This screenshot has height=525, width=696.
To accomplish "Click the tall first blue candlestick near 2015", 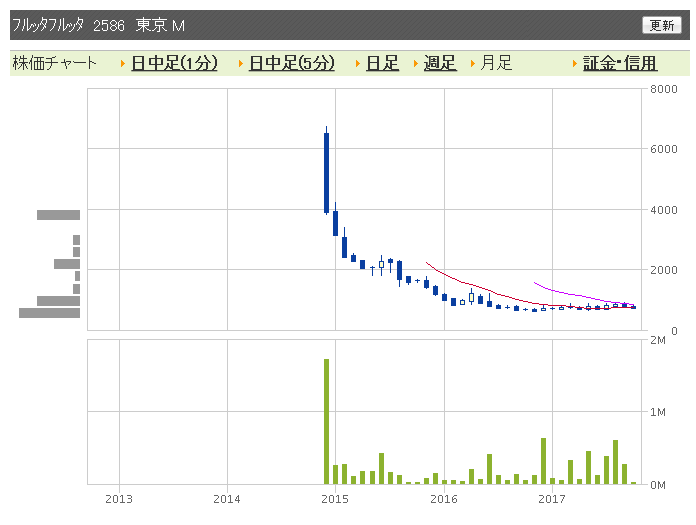I will [x=327, y=173].
